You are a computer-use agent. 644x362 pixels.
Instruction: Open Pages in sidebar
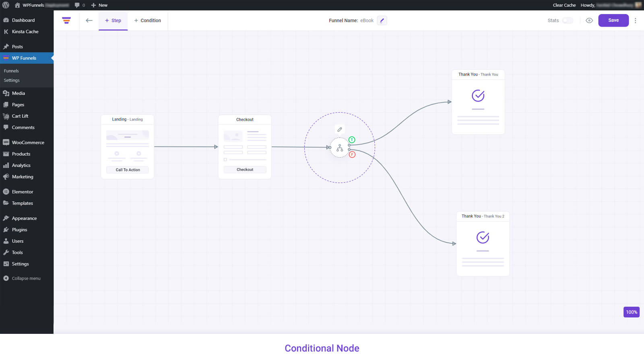coord(27,105)
